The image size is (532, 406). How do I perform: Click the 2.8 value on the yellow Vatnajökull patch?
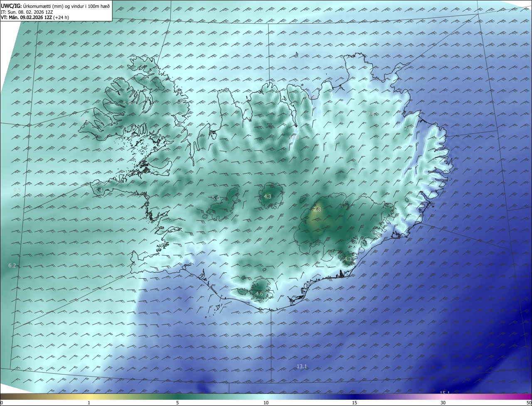click(x=318, y=210)
